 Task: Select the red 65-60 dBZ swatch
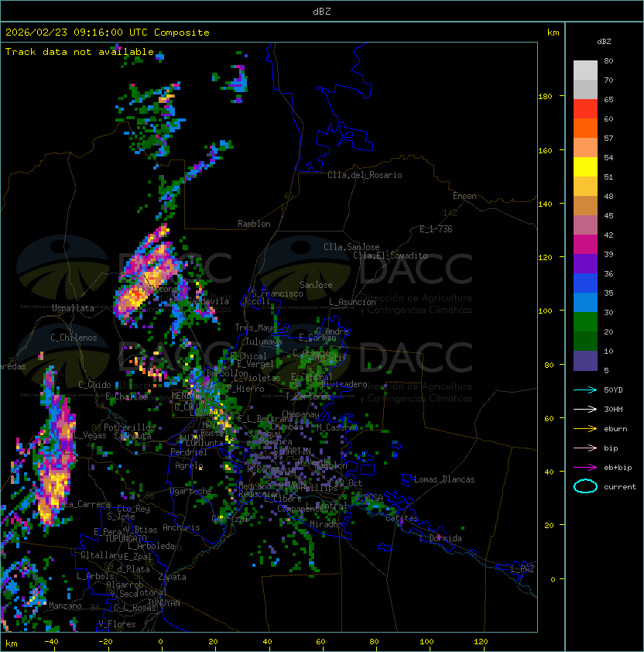[x=585, y=109]
